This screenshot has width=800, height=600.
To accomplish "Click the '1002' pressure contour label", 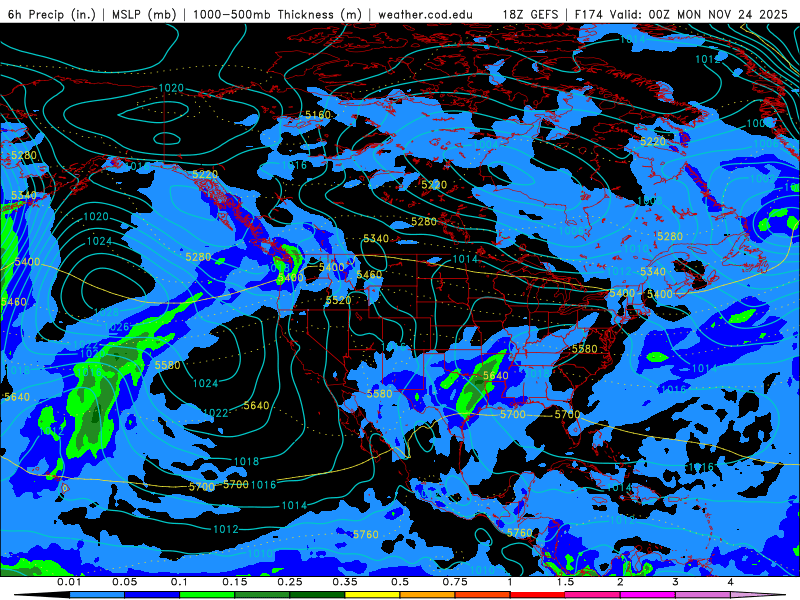I will pos(762,179).
